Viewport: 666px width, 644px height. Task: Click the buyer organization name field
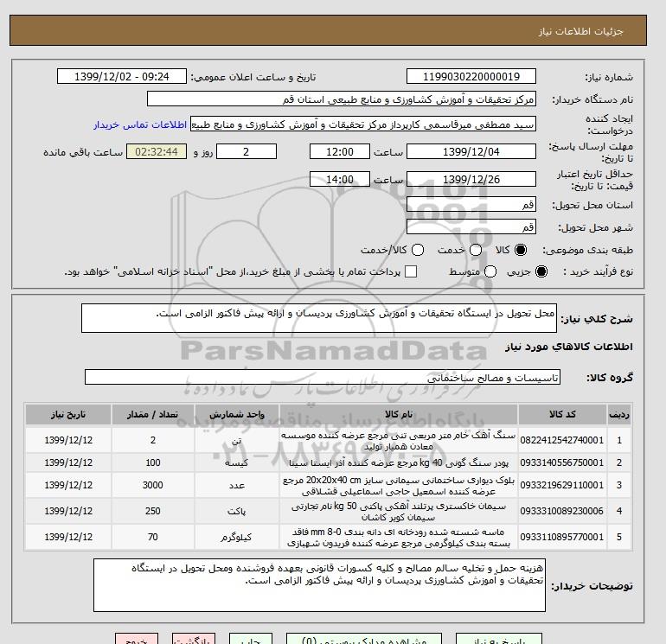coord(342,99)
